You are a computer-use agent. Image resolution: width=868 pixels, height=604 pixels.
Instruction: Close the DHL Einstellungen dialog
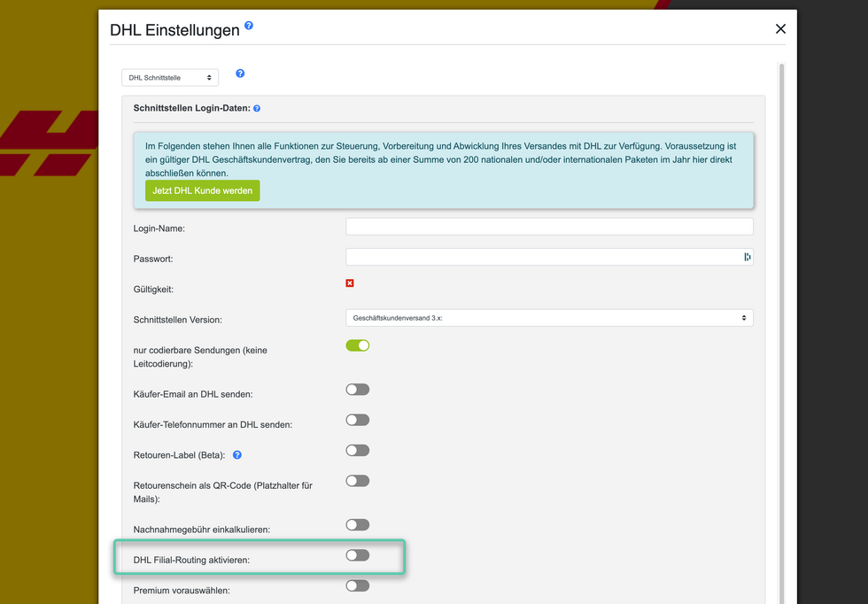(x=780, y=29)
